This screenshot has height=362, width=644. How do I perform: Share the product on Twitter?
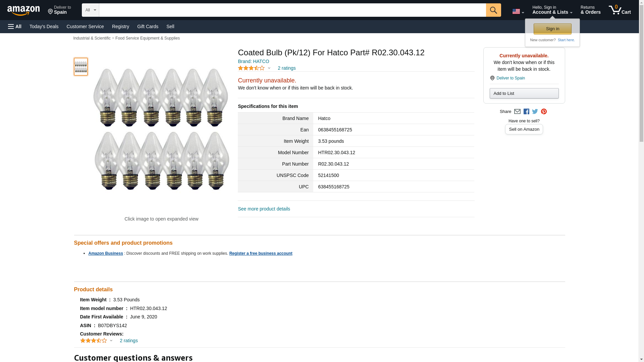[535, 112]
